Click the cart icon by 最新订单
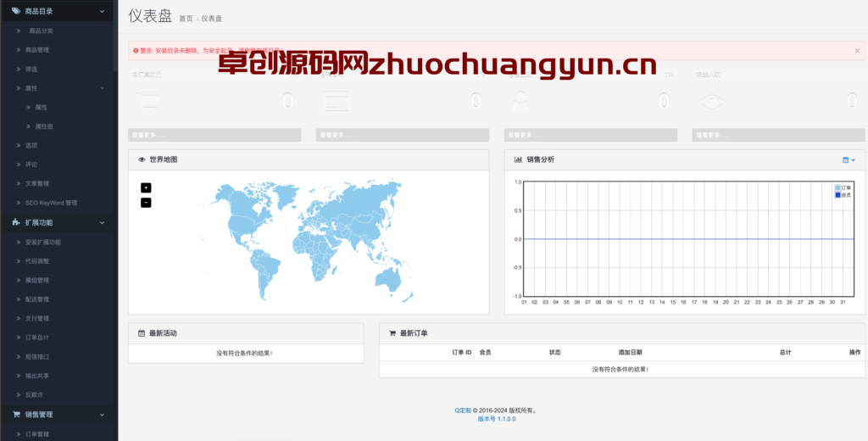868x441 pixels. pos(392,333)
